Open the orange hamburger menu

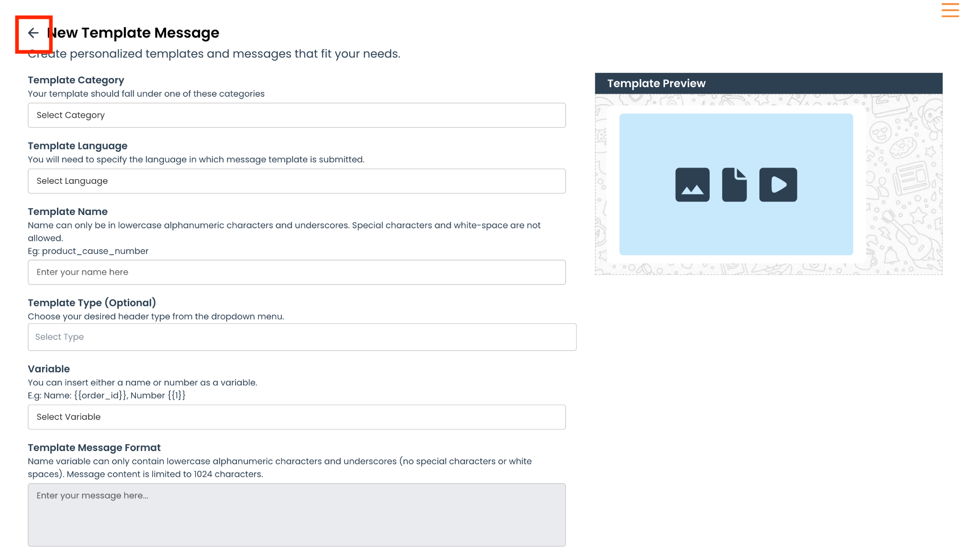click(950, 10)
